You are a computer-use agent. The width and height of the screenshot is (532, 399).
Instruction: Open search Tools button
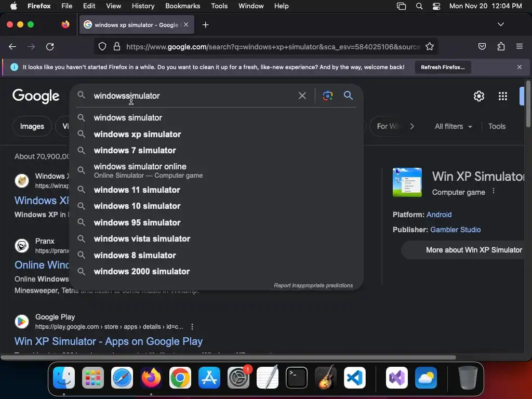coord(497,126)
